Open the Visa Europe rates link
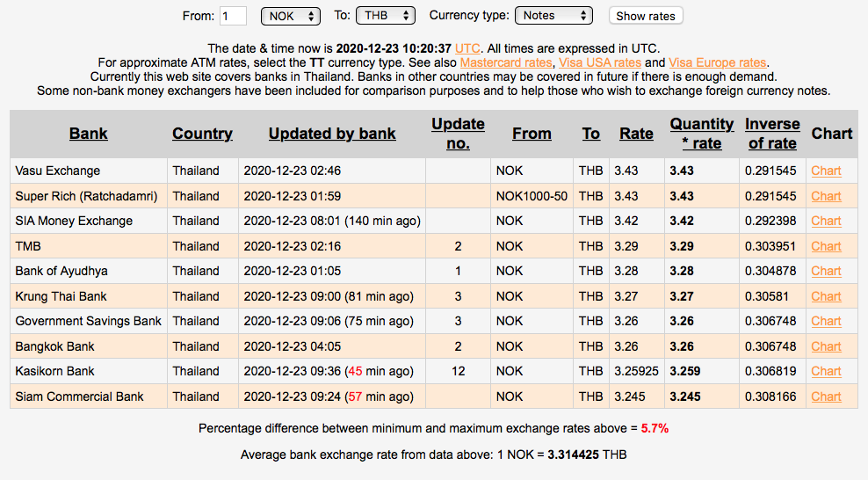The image size is (868, 480). [x=717, y=62]
